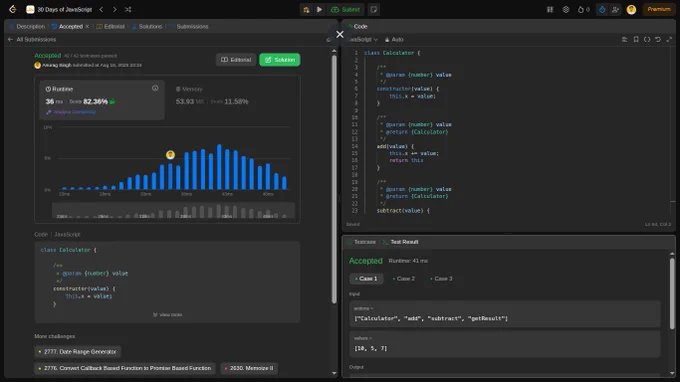Click the green Solution button

[280, 60]
